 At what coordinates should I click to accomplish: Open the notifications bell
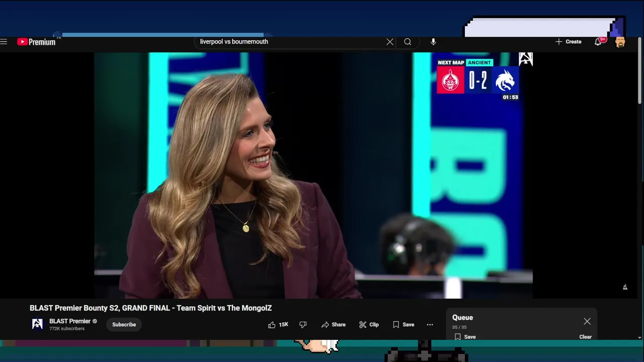click(598, 42)
